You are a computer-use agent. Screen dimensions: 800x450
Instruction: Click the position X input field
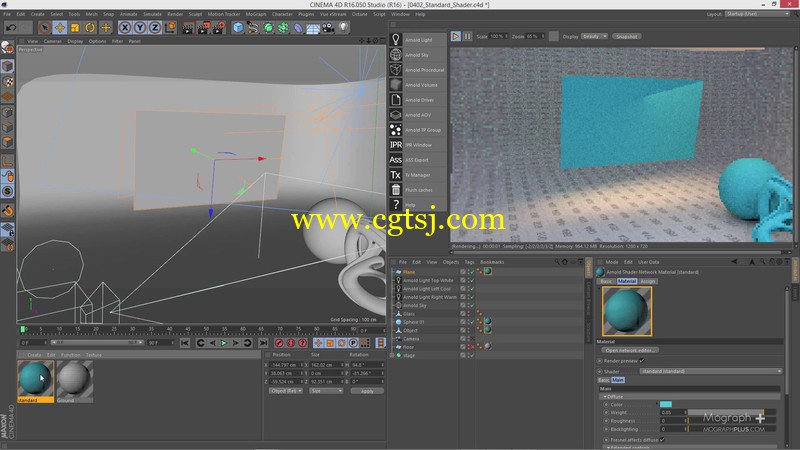[285, 365]
